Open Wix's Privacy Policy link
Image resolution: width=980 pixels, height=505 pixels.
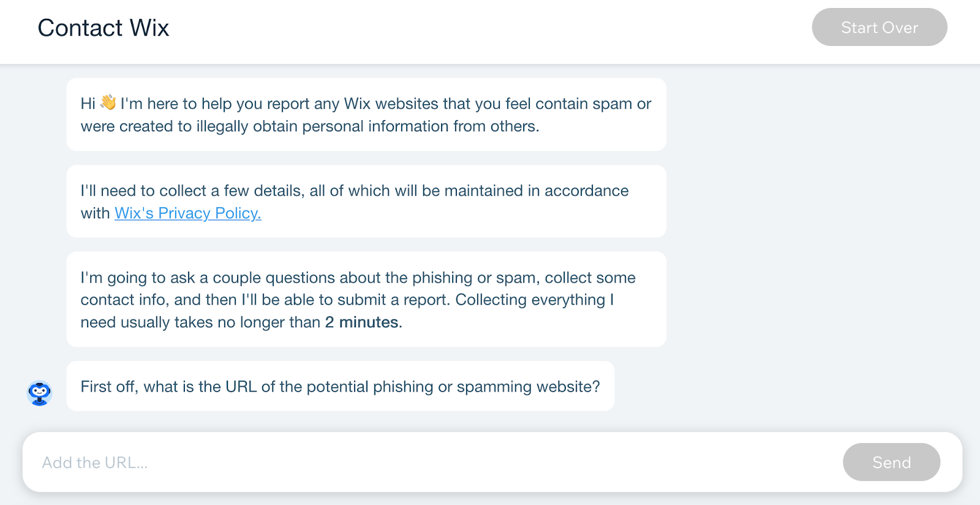[187, 213]
